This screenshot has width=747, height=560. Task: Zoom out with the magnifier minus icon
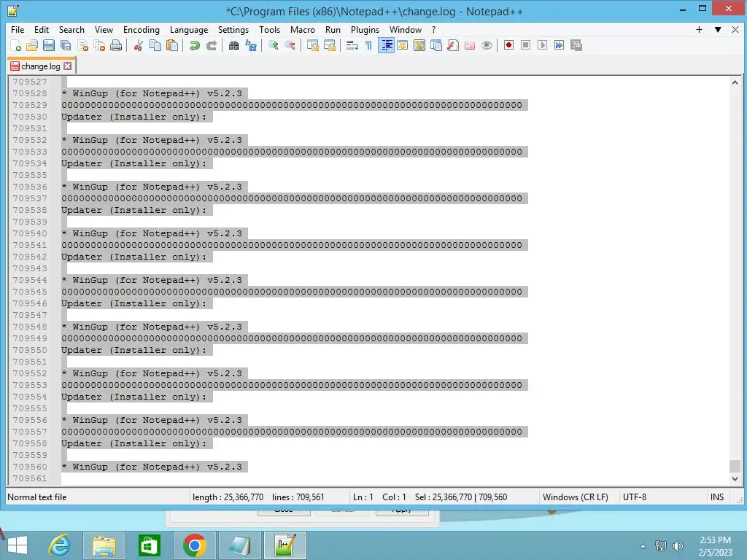tap(290, 45)
